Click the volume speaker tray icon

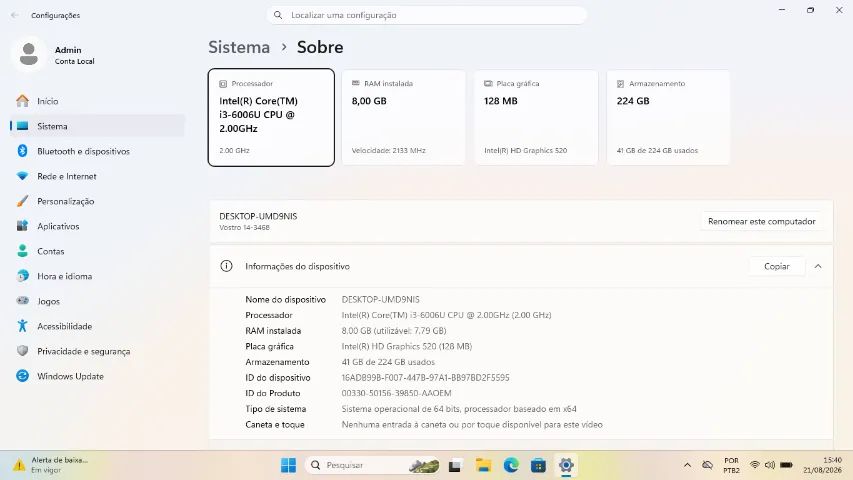(770, 465)
